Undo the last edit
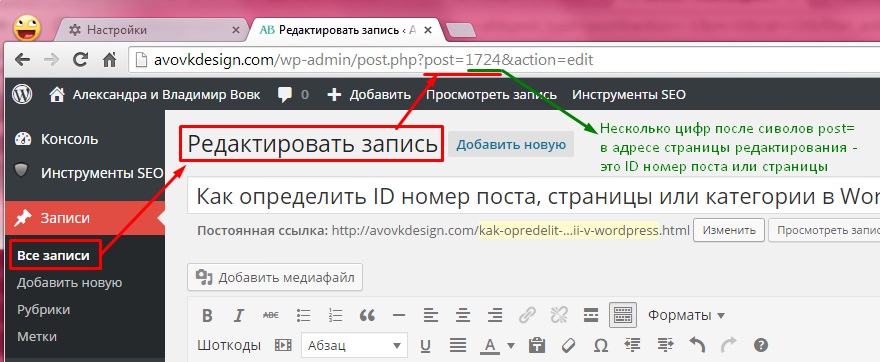The width and height of the screenshot is (880, 362). [x=697, y=345]
